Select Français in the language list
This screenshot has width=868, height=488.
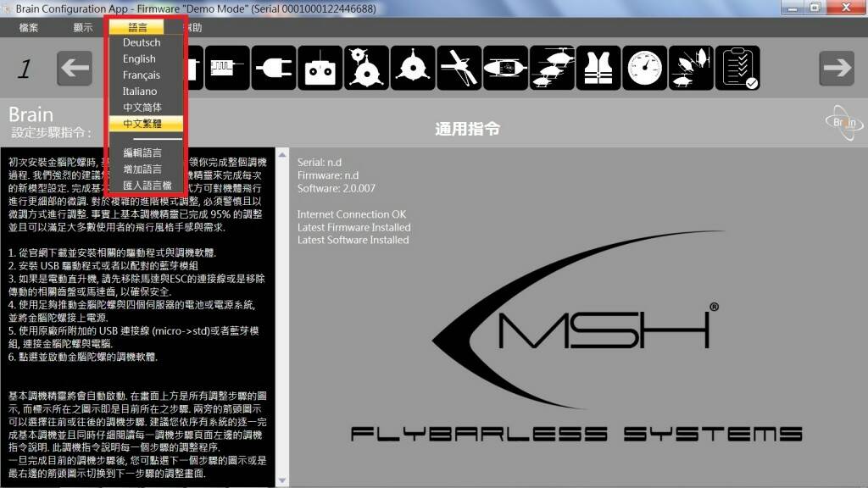(x=142, y=75)
